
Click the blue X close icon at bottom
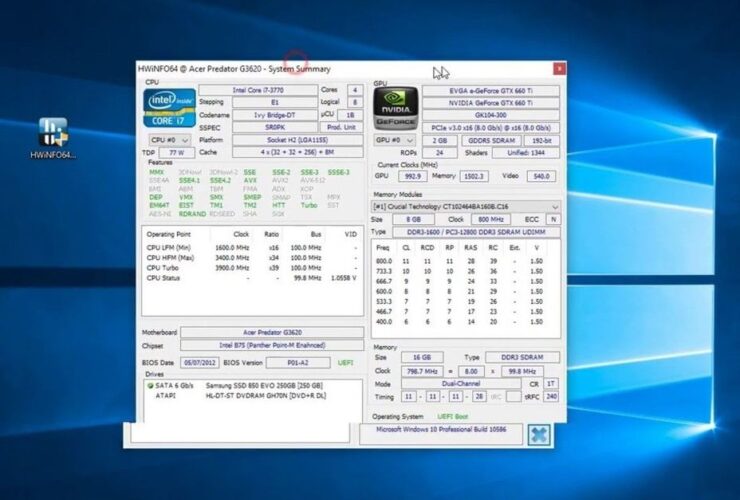pyautogui.click(x=538, y=433)
